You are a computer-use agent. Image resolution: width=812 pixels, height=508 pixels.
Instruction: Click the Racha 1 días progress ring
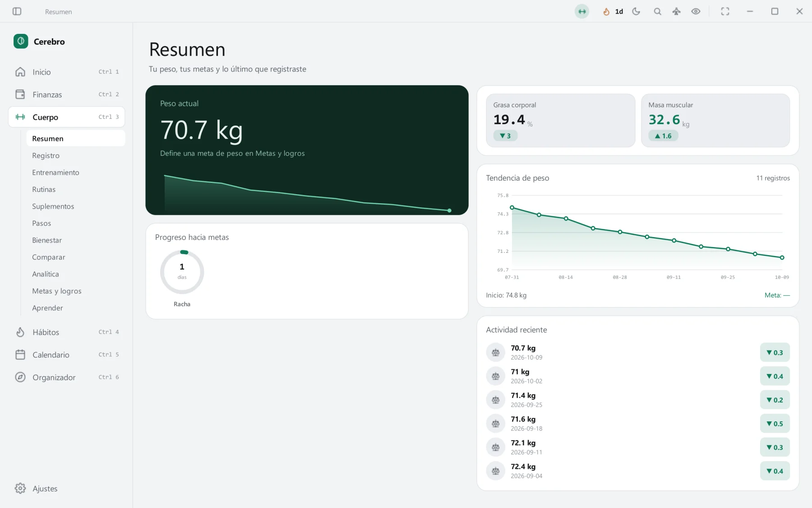(x=182, y=272)
